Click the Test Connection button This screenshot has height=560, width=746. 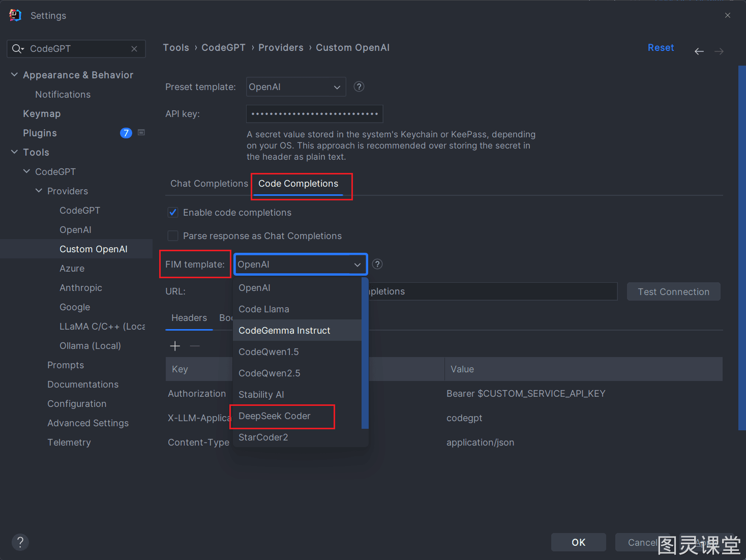coord(673,291)
